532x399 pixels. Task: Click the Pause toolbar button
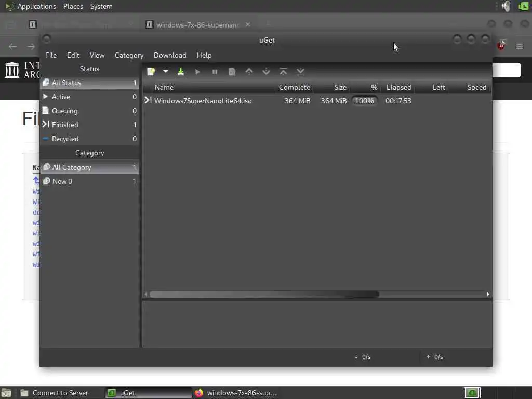pos(215,72)
